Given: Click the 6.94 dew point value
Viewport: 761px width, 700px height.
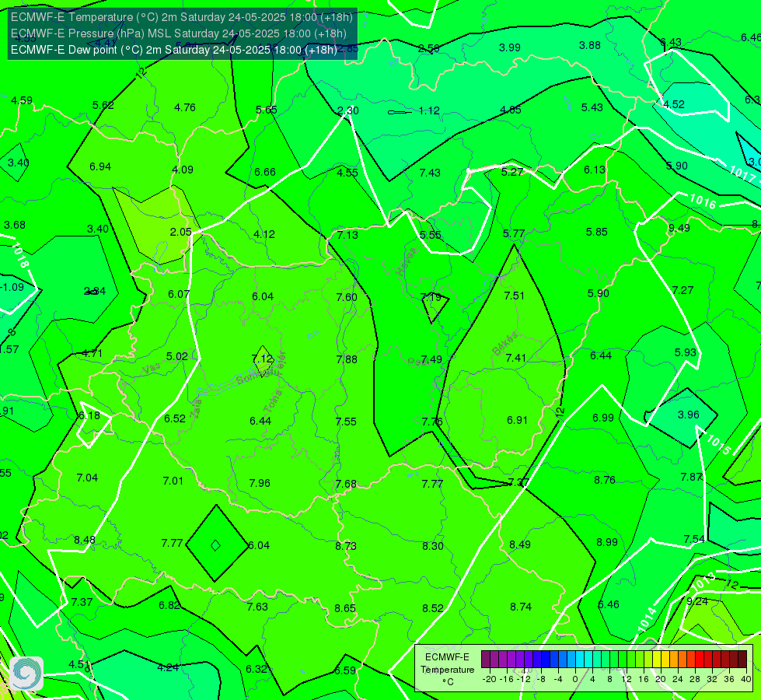Looking at the screenshot, I should (100, 166).
